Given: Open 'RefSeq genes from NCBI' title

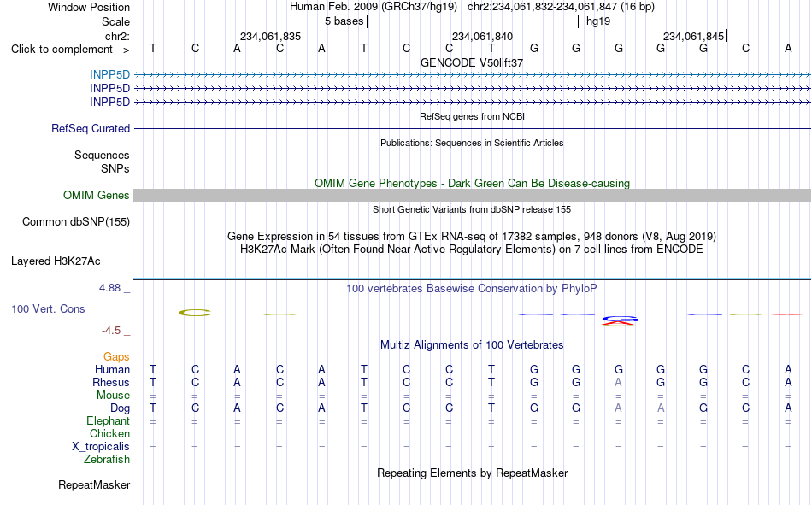Looking at the screenshot, I should [472, 116].
